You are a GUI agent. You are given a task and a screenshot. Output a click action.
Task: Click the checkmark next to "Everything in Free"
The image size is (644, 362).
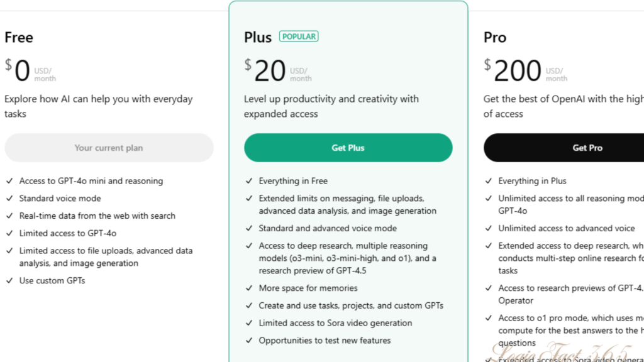[249, 181]
